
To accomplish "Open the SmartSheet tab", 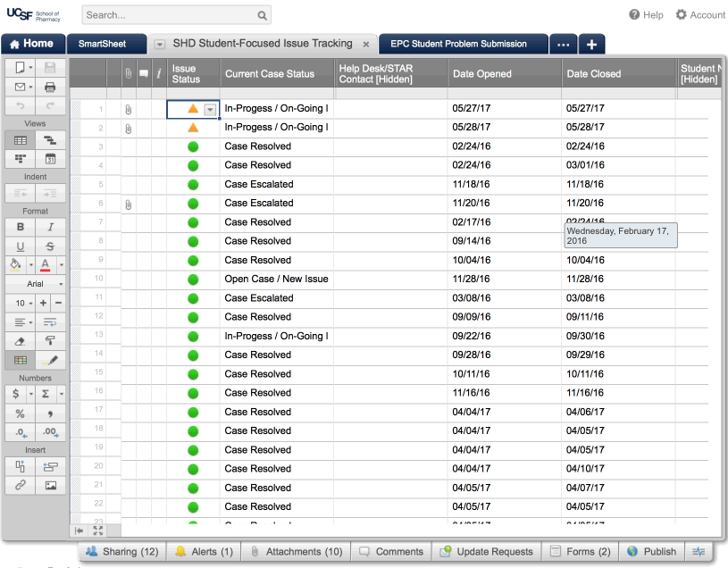I will coord(102,44).
